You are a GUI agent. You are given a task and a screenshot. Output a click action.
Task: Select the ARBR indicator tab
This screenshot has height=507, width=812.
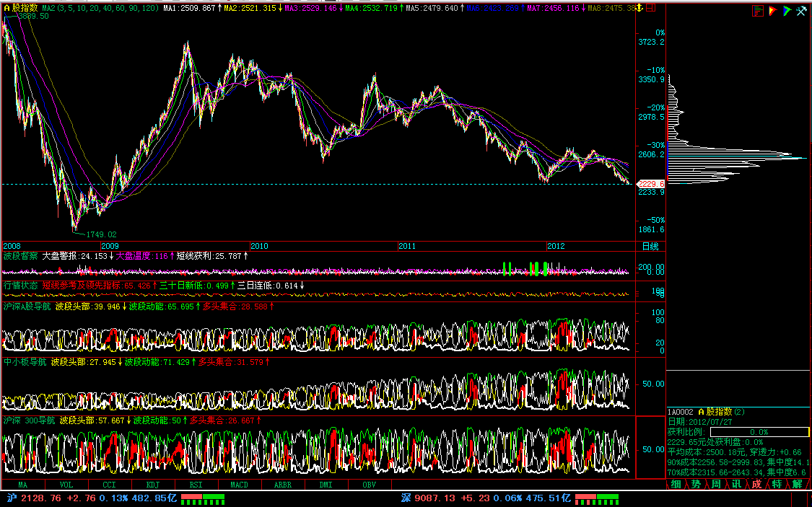pos(283,485)
